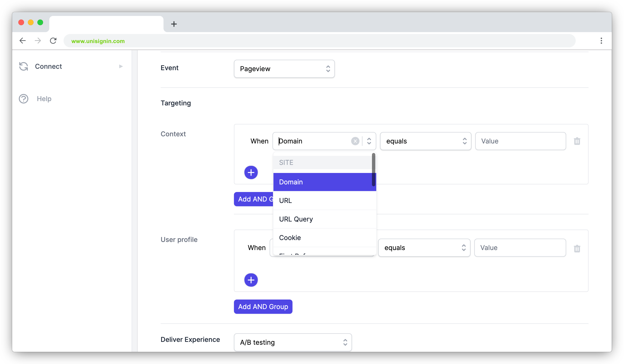Screen dimensions: 624x364
Task: Delete the Context condition via trash icon
Action: coord(577,141)
